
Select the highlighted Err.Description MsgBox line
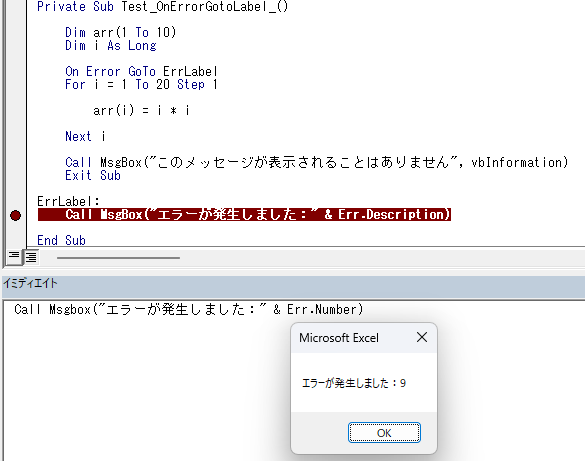[x=244, y=214]
